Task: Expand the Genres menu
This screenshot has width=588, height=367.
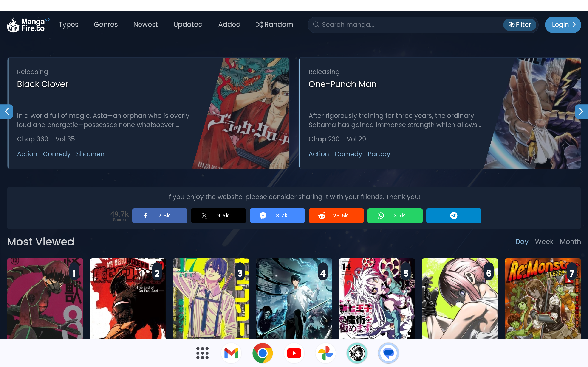Action: click(x=106, y=25)
